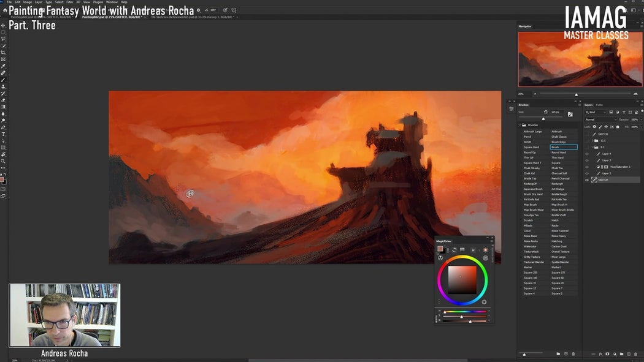Open the Filter menu
Viewport: 644px width, 362px height.
pos(69,2)
